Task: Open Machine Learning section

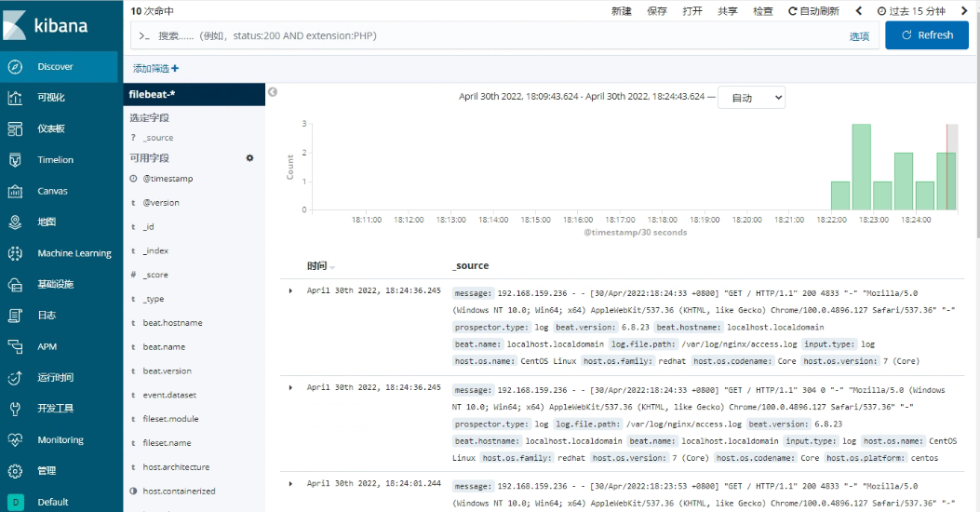Action: [59, 253]
